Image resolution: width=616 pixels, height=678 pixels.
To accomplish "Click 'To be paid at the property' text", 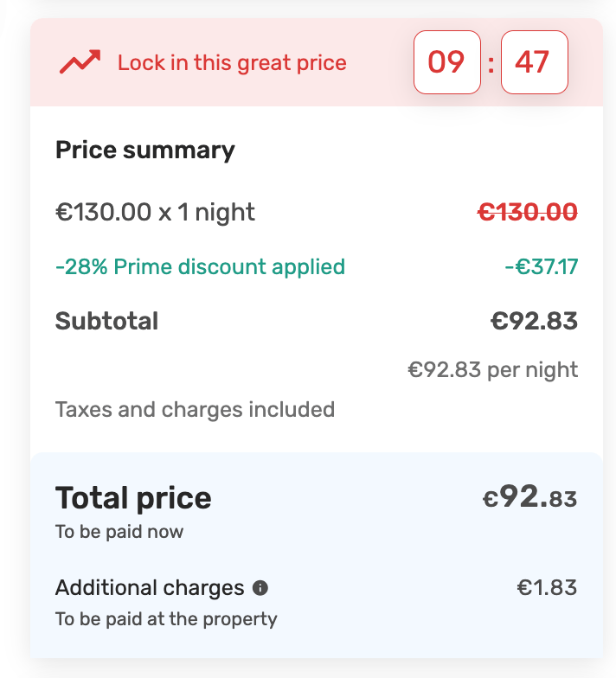I will coord(166,619).
